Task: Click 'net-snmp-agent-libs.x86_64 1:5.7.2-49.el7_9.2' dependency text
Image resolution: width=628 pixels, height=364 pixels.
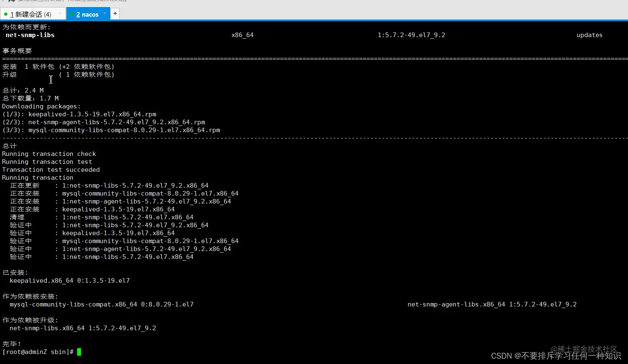Action: click(492, 304)
